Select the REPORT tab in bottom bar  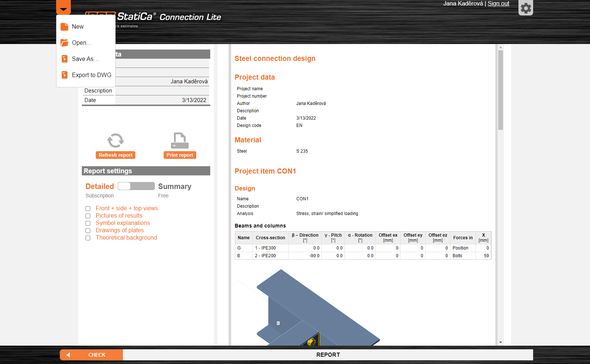[x=328, y=355]
